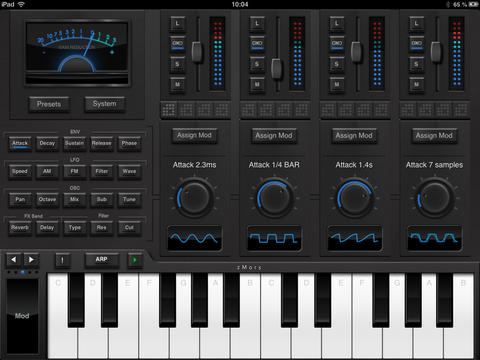The height and width of the screenshot is (360, 480).
Task: Shift keyboard octave down with the left arrow
Action: tap(14, 260)
